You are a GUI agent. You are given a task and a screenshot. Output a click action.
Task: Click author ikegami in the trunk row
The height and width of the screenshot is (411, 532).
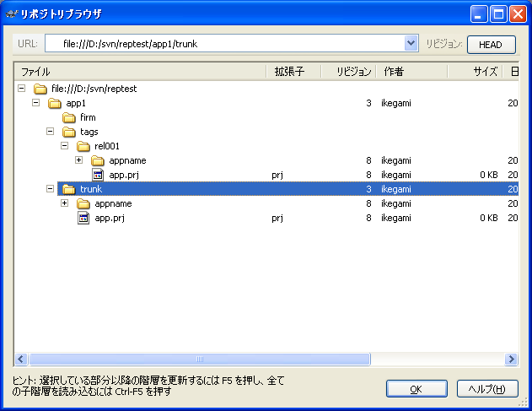[x=396, y=189]
